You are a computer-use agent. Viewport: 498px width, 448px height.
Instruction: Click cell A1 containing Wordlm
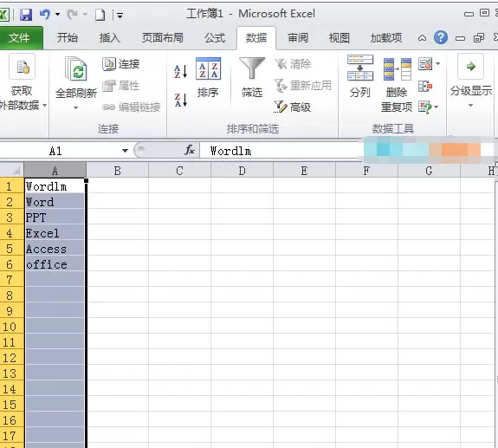pos(55,186)
